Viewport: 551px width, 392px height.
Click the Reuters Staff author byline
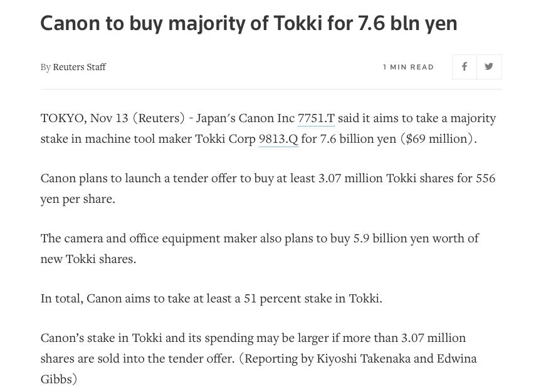point(79,67)
